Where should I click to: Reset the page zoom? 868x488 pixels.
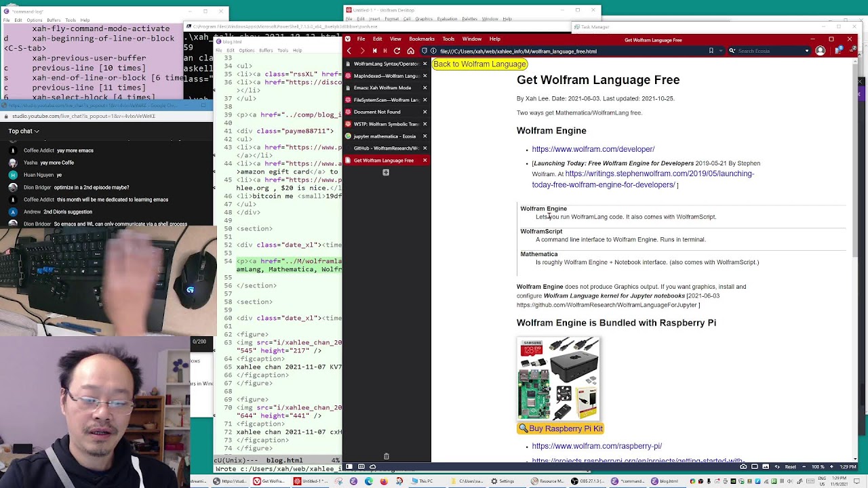point(790,466)
